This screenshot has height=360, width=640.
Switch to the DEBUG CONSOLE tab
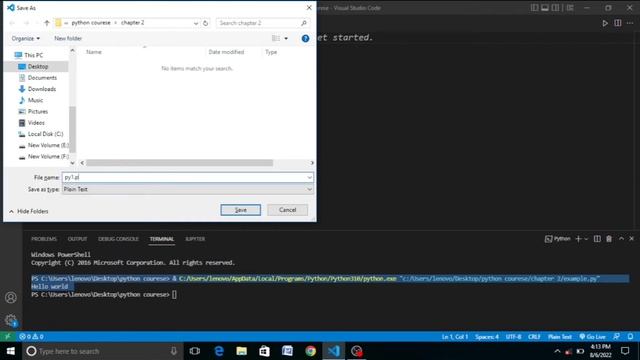(x=118, y=239)
